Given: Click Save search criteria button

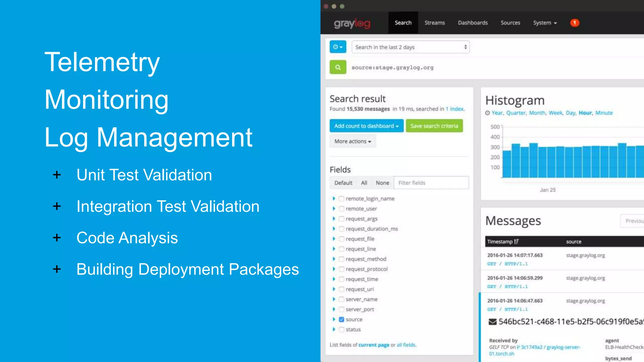Looking at the screenshot, I should click(x=434, y=126).
